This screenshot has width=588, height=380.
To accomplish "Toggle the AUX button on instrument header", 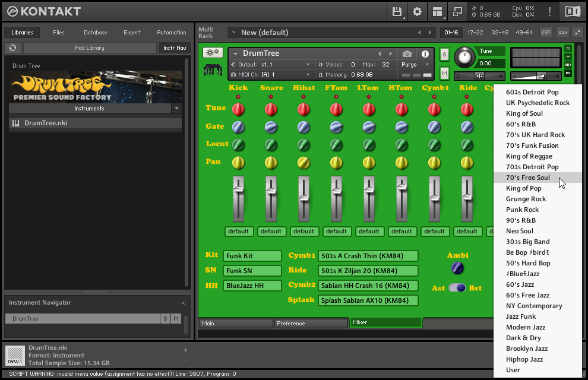I will click(568, 65).
